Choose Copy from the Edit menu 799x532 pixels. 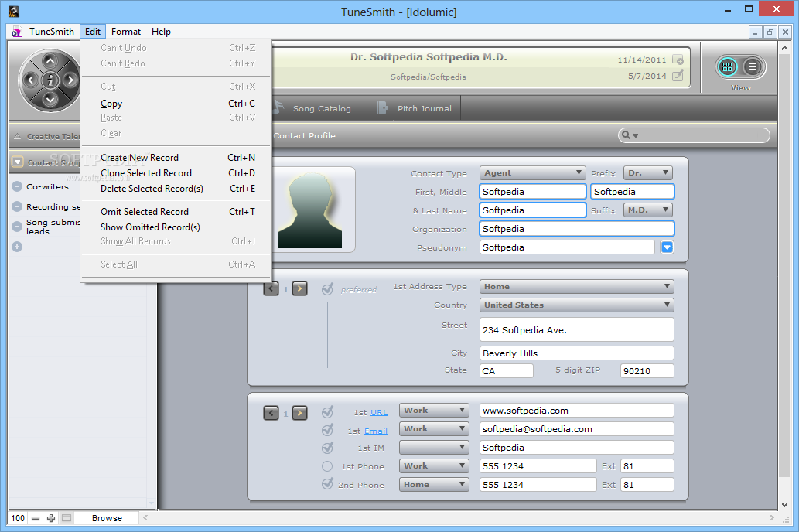[x=176, y=104]
